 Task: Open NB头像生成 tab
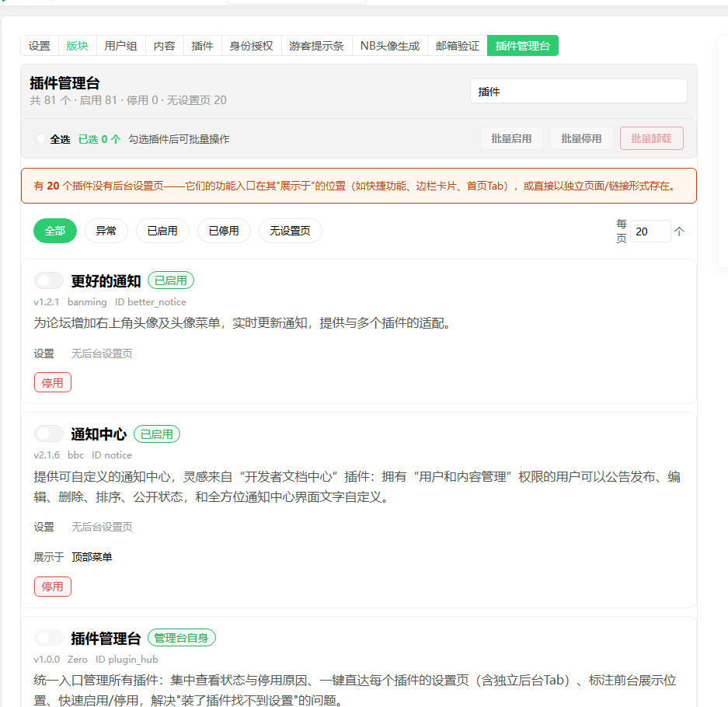[390, 46]
